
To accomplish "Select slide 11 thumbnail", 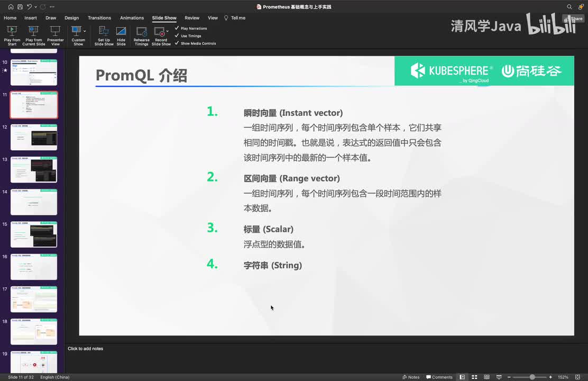I will tap(34, 105).
